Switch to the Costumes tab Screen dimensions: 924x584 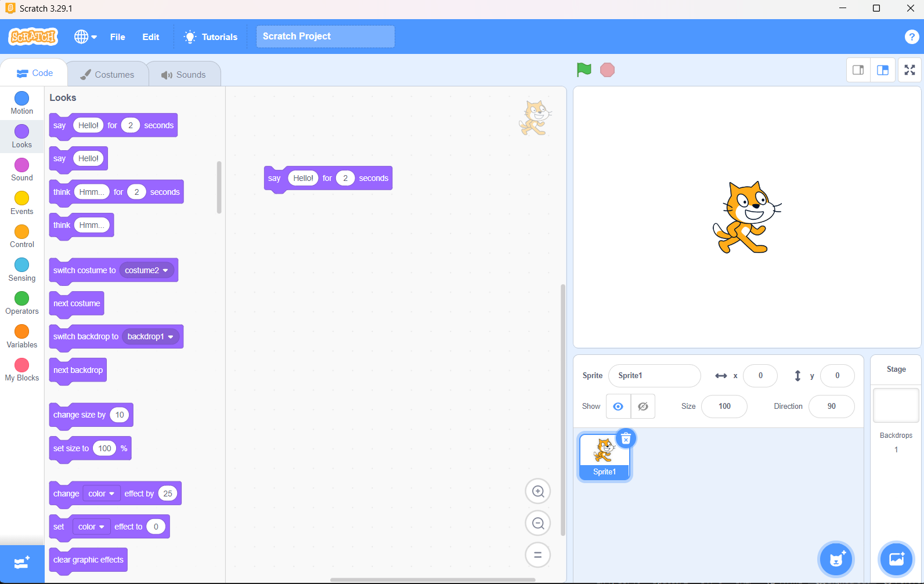107,74
